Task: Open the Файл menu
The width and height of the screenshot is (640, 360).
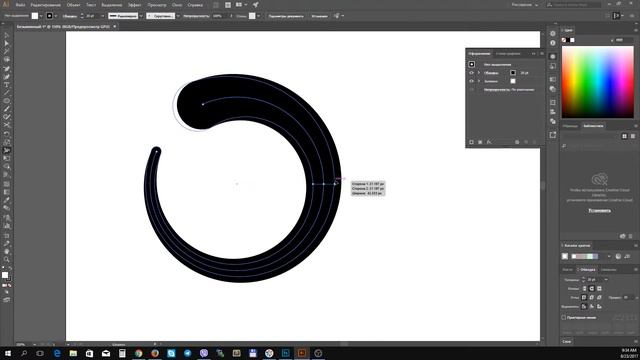Action: 20,5
